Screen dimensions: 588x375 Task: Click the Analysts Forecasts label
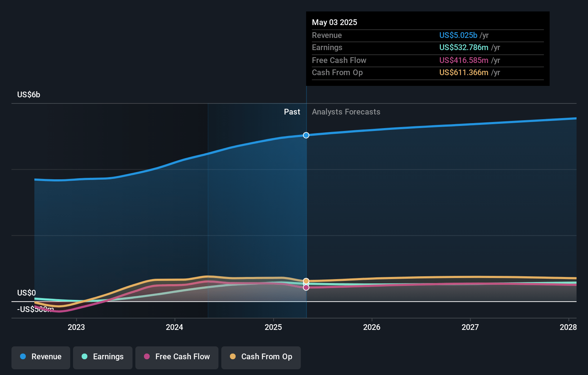click(x=346, y=112)
